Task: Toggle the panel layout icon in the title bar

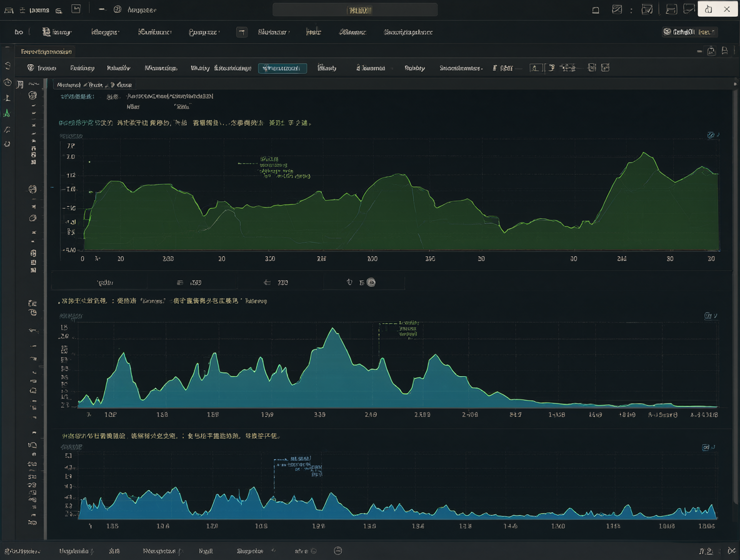Action: tap(671, 9)
